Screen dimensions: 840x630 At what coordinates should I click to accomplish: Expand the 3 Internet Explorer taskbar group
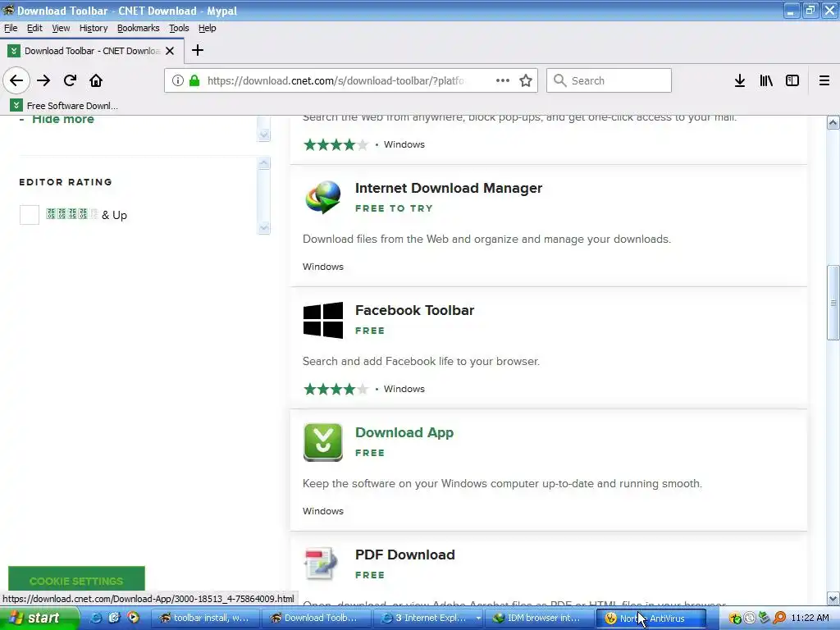430,618
